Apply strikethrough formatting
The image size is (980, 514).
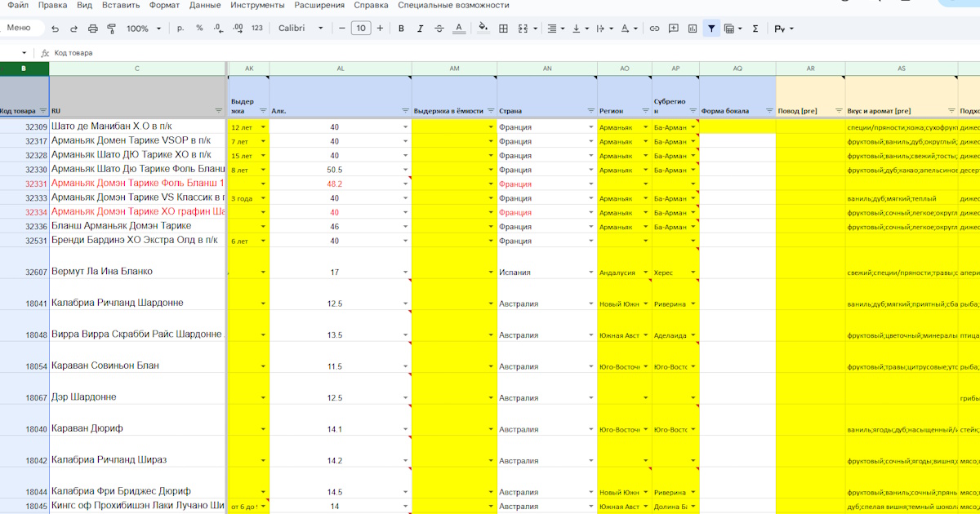coord(439,29)
